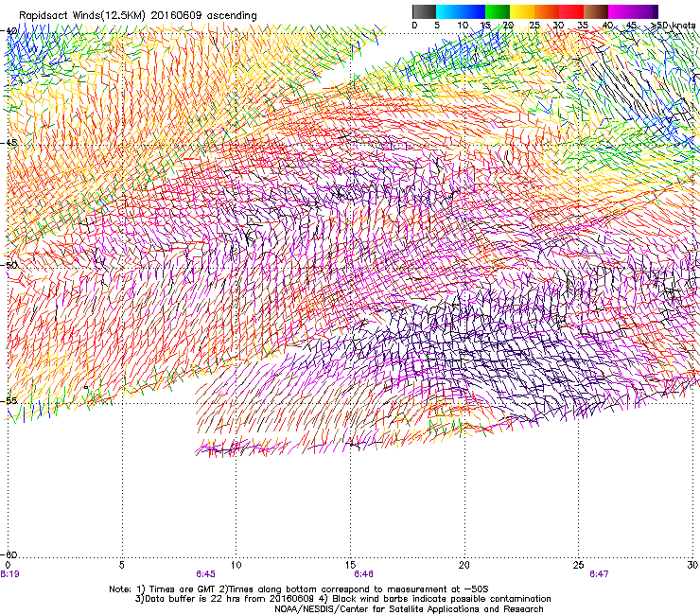700x615 pixels.
Task: Click the '-45' latitude axis label
Action: click(x=9, y=143)
